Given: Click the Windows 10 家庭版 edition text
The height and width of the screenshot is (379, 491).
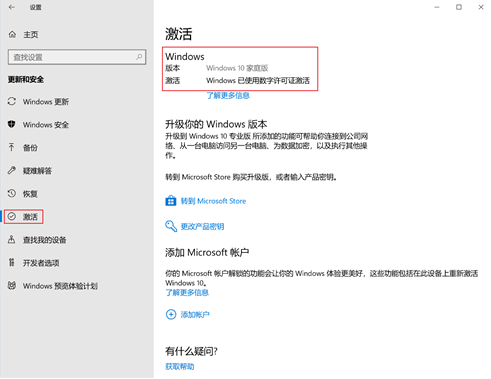Looking at the screenshot, I should pos(237,68).
